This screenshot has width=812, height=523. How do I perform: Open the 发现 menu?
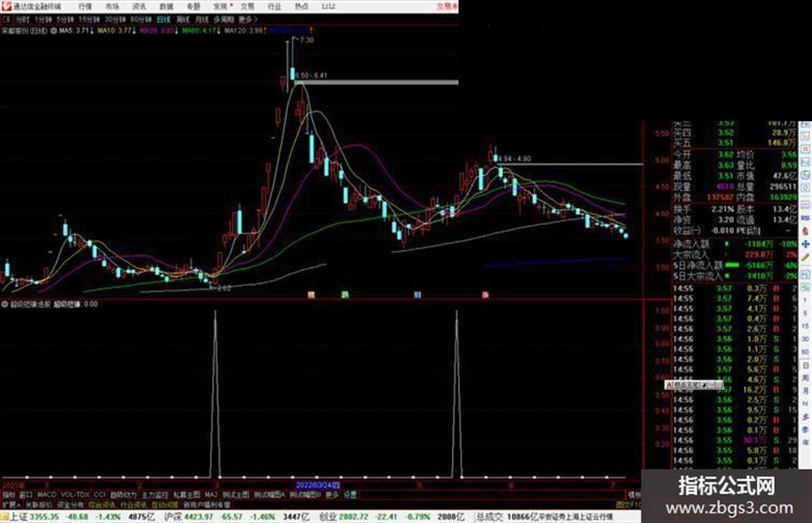221,7
